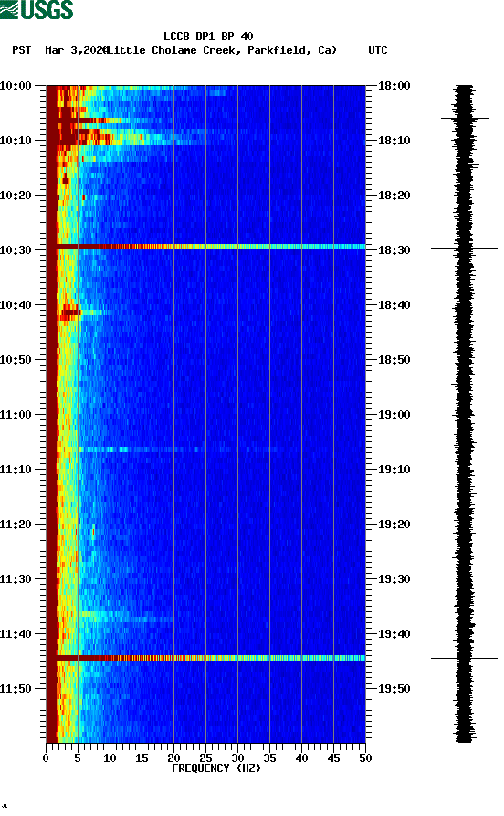This screenshot has width=504, height=816.
Task: Click the 'FREQUENCY (HZ)' axis label
Action: [x=215, y=768]
